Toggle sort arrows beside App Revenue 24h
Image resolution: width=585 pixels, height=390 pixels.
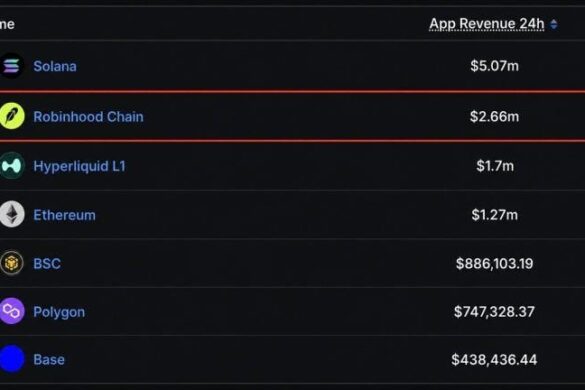(x=554, y=25)
